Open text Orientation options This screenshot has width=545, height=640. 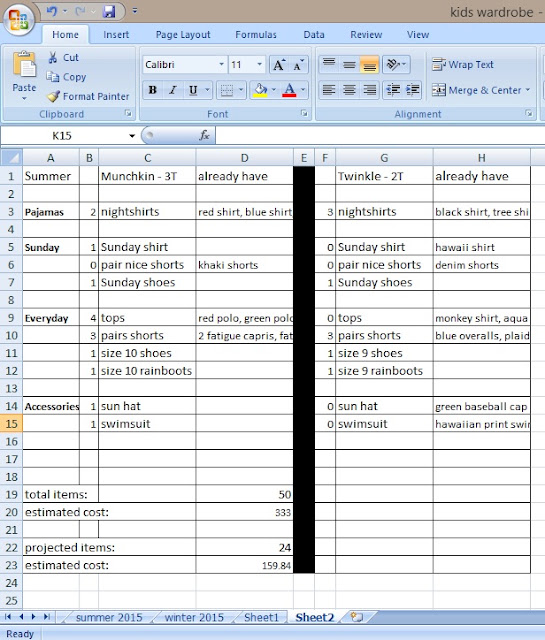click(x=396, y=64)
